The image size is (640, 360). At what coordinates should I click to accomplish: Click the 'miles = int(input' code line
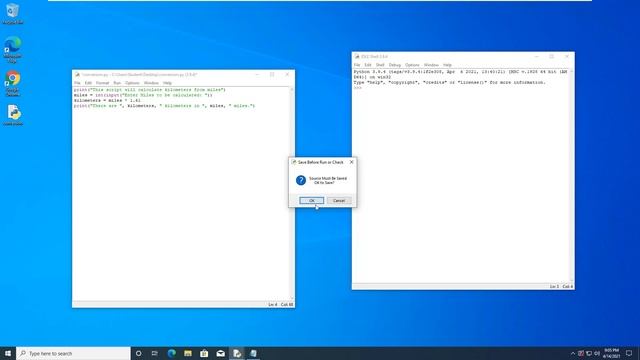pos(143,95)
